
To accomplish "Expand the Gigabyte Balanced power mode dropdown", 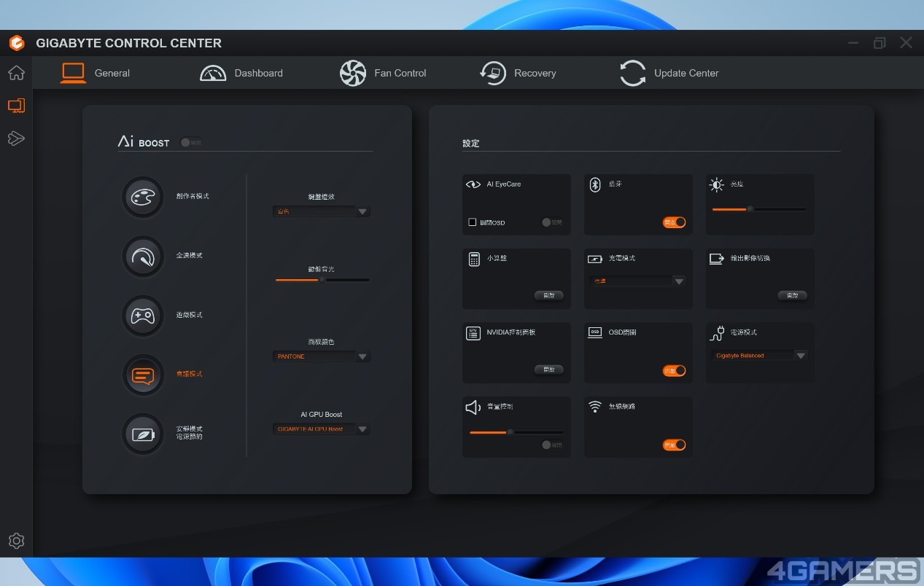I will pyautogui.click(x=760, y=356).
